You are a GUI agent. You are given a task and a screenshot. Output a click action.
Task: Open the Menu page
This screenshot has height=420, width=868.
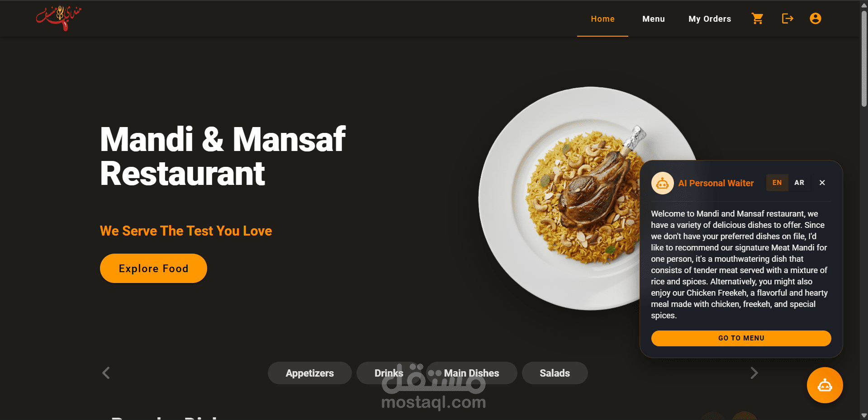coord(653,19)
